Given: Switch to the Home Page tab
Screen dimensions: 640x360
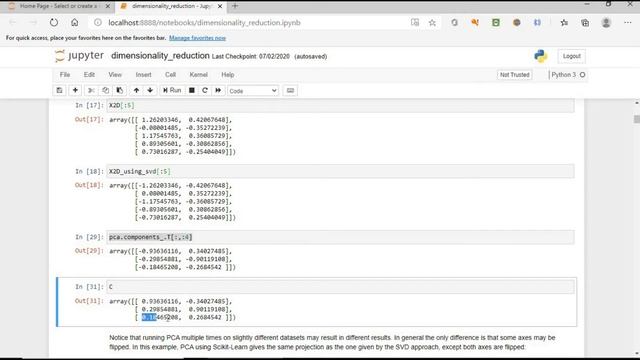Looking at the screenshot, I should click(59, 6).
